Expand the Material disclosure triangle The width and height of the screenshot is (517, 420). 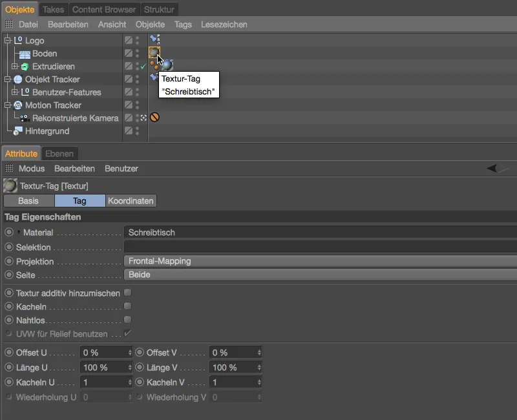19,232
